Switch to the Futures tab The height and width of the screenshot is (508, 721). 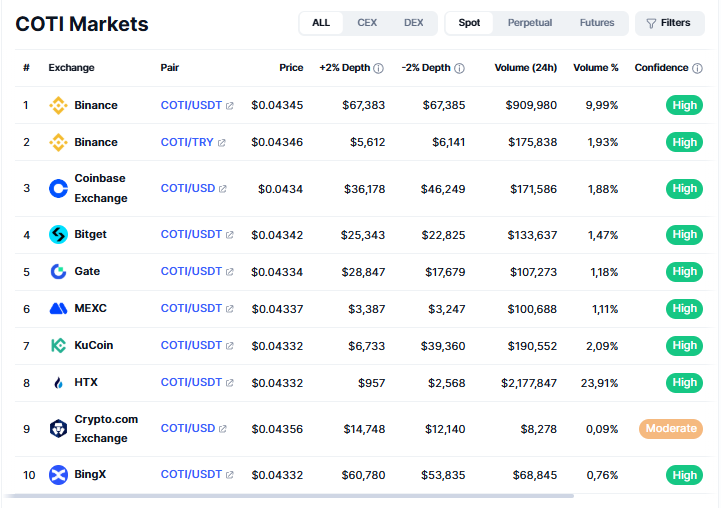pos(596,23)
